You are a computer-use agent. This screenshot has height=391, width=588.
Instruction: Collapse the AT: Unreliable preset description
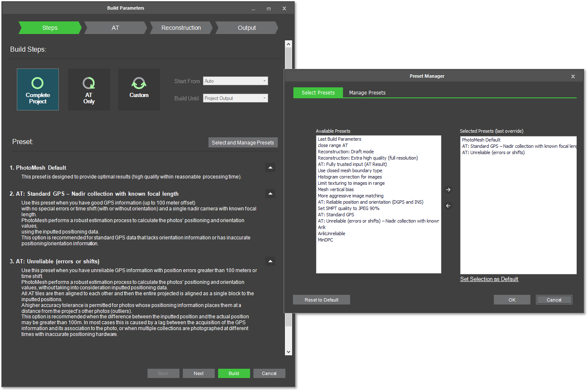(x=270, y=261)
